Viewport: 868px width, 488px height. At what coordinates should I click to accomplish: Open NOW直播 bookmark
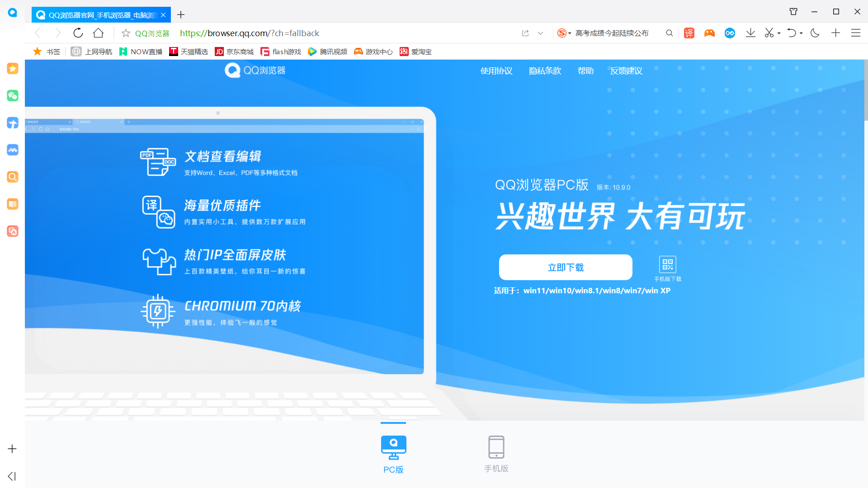[141, 52]
